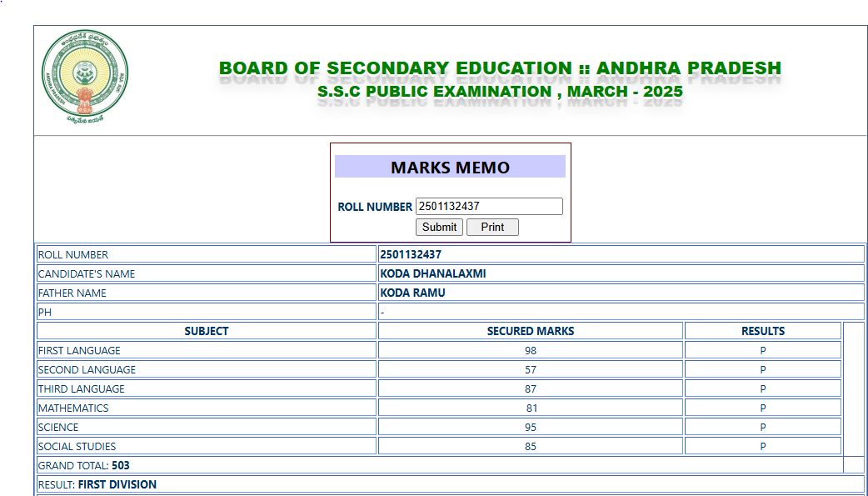Select the MARKS MEMO heading banner
868x496 pixels.
[450, 167]
